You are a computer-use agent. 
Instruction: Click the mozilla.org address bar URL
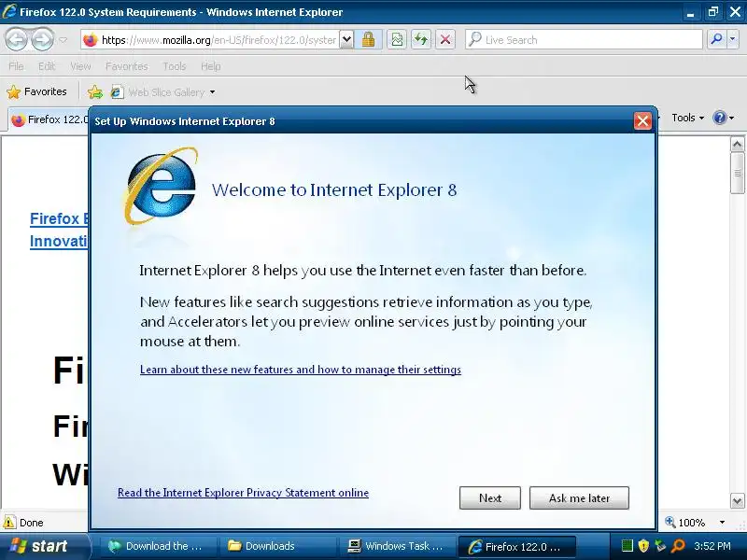pyautogui.click(x=218, y=40)
